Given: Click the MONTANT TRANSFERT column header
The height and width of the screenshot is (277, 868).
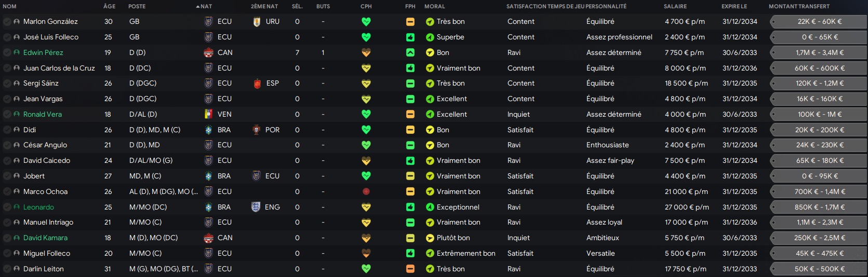Looking at the screenshot, I should tap(799, 6).
